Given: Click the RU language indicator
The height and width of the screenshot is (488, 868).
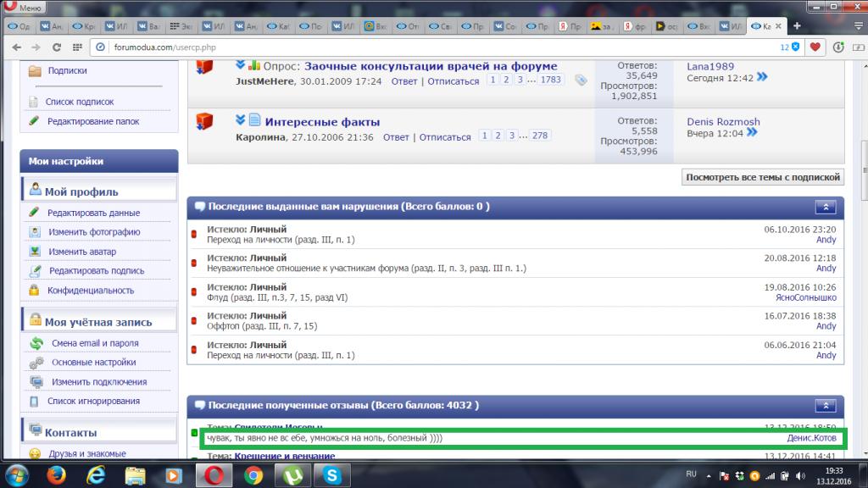Looking at the screenshot, I should pyautogui.click(x=691, y=474).
